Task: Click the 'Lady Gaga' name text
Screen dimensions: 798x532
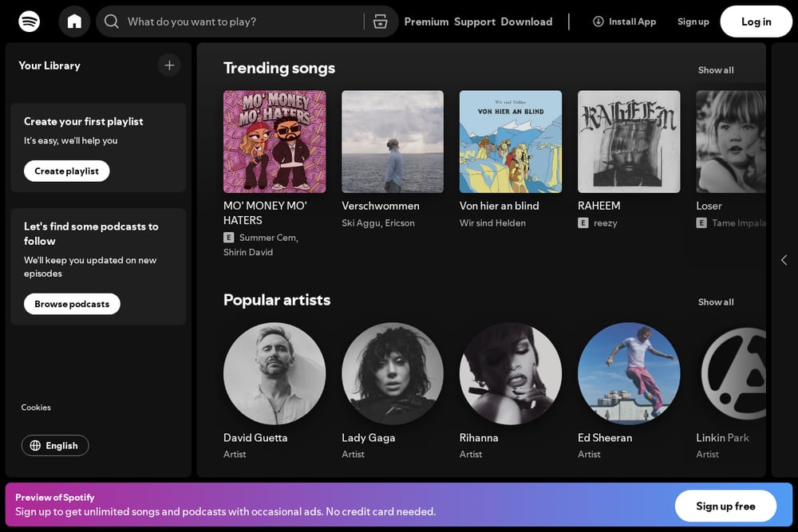Action: pos(369,438)
